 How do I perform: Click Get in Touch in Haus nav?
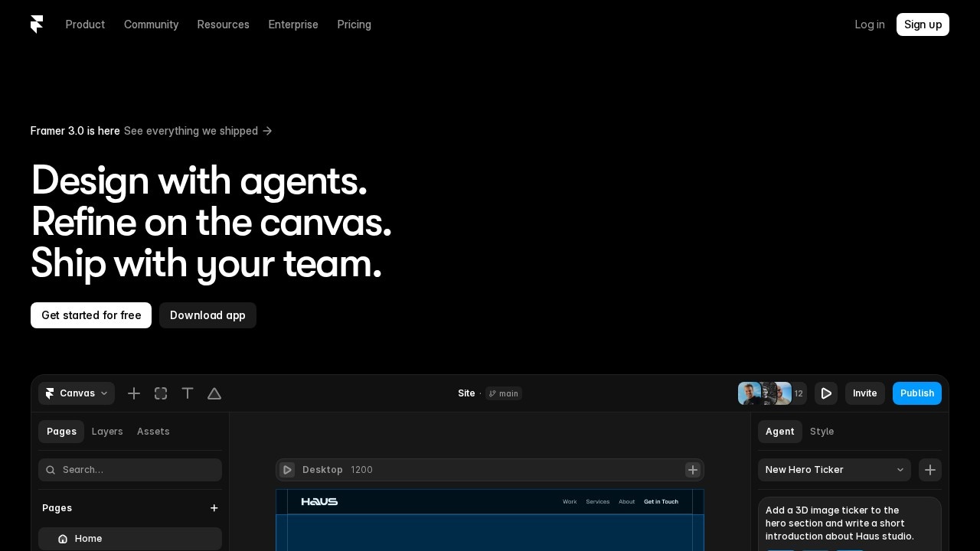tap(661, 502)
